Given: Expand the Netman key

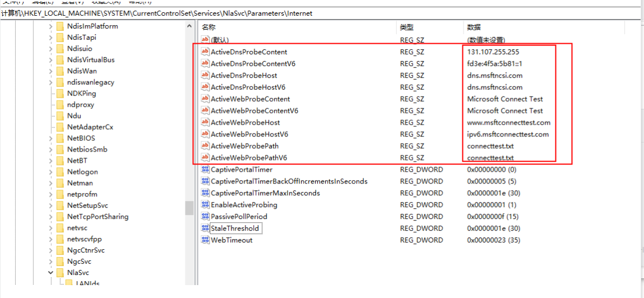Looking at the screenshot, I should (50, 183).
